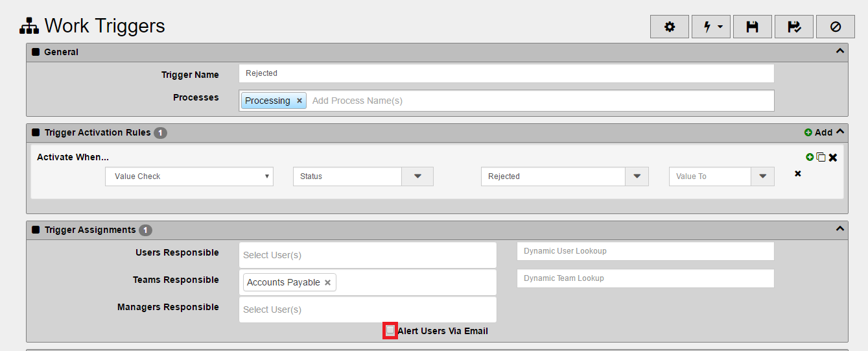Screen dimensions: 868x351
Task: Click green plus icon in Activate When row
Action: click(809, 157)
